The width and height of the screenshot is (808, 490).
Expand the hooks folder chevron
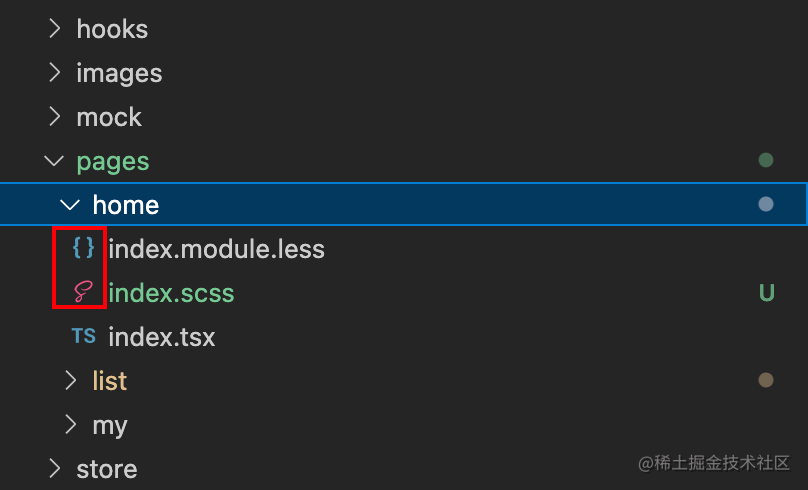click(x=55, y=29)
